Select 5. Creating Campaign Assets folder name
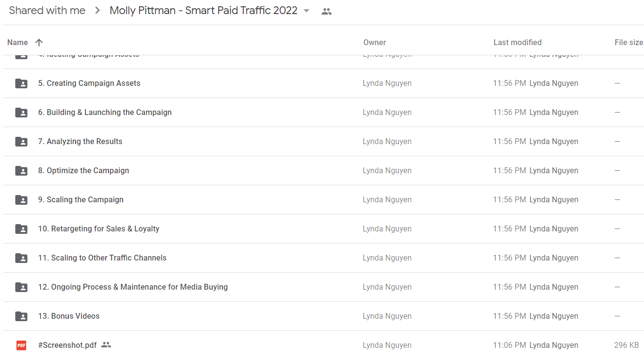Screen dimensions: 644x359 [89, 83]
